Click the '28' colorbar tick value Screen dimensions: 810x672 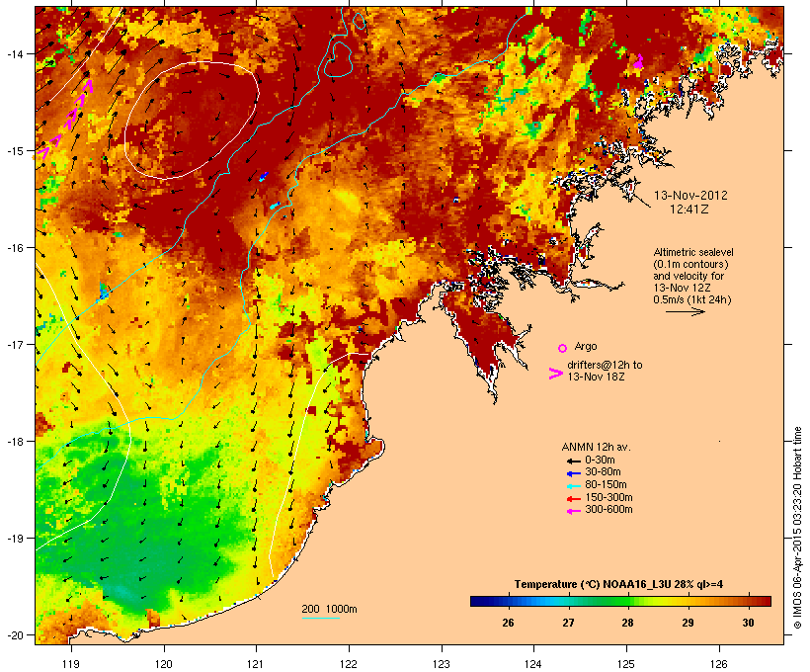click(x=627, y=623)
